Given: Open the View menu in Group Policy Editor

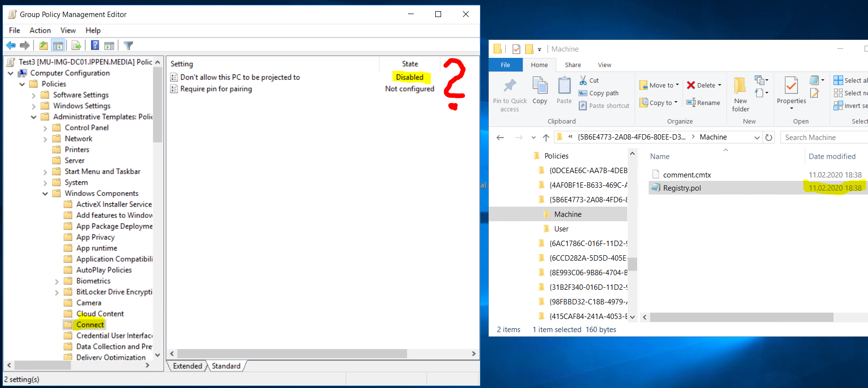Looking at the screenshot, I should tap(68, 30).
